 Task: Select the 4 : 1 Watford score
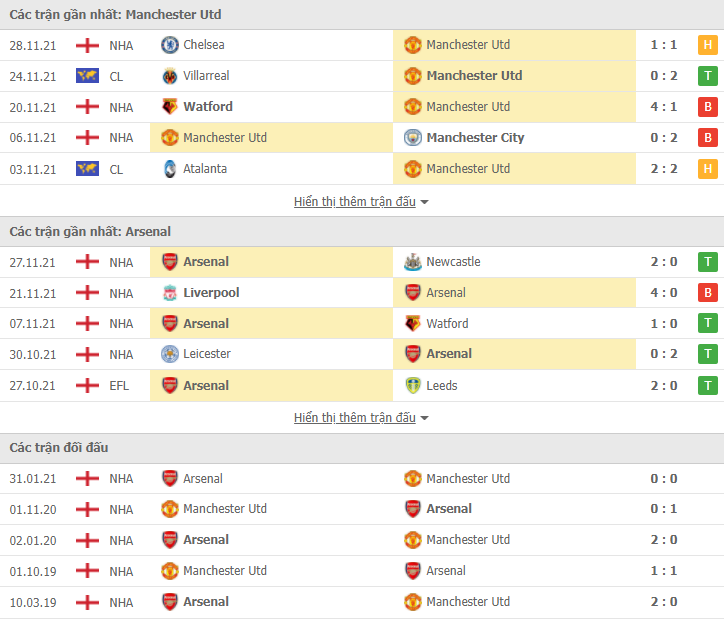pos(664,107)
